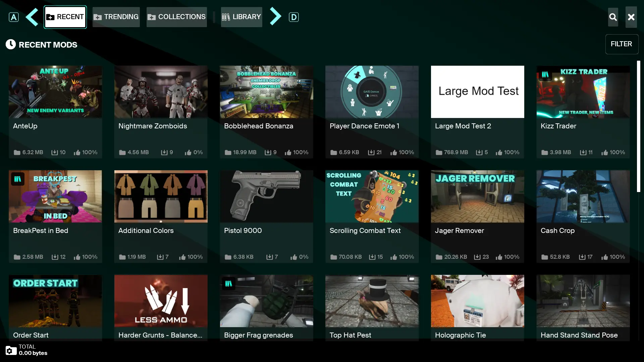Click the D key hint icon
Image resolution: width=644 pixels, height=362 pixels.
(x=293, y=17)
